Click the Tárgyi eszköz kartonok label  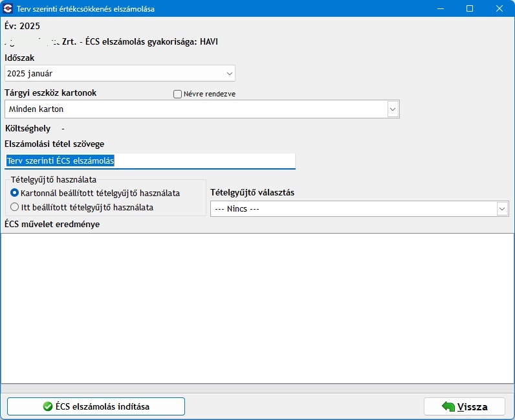(x=50, y=93)
